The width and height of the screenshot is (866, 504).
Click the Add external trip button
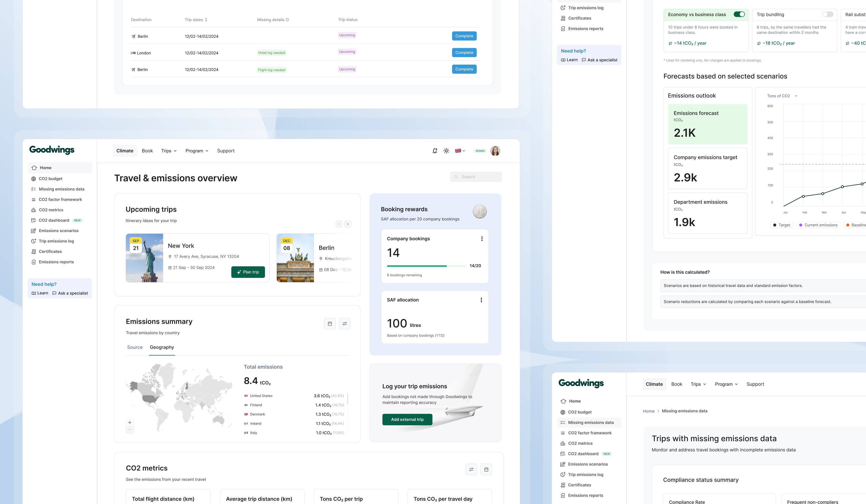[407, 419]
